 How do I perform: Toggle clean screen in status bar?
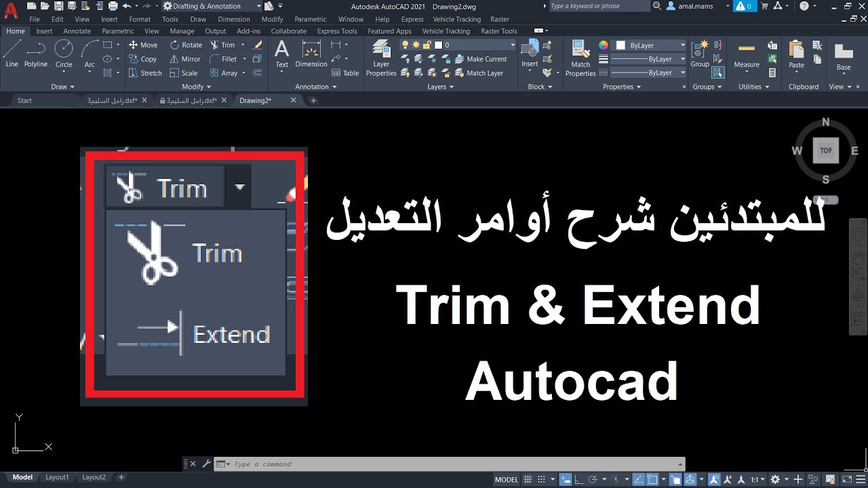847,479
